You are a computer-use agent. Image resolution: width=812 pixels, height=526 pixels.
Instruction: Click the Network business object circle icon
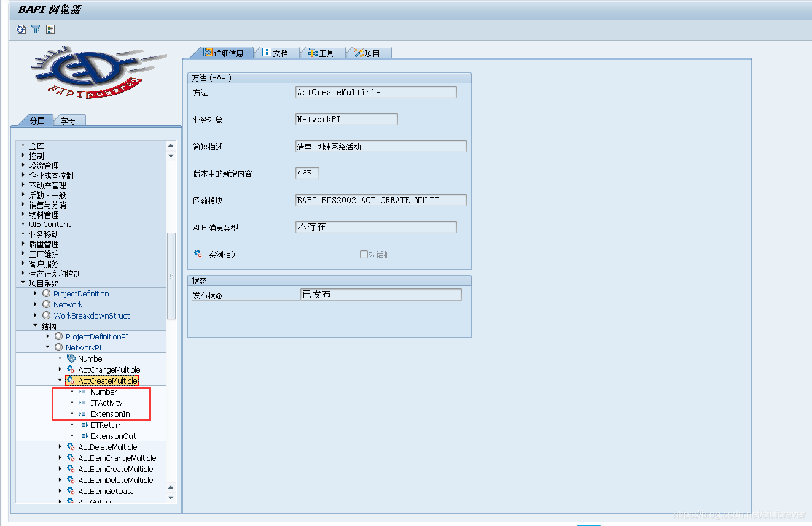pos(46,304)
